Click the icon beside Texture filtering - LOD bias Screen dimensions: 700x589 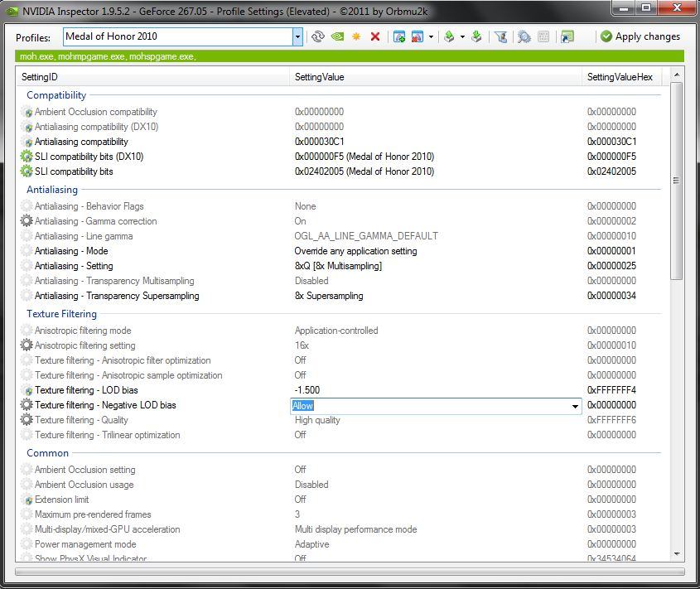[27, 390]
